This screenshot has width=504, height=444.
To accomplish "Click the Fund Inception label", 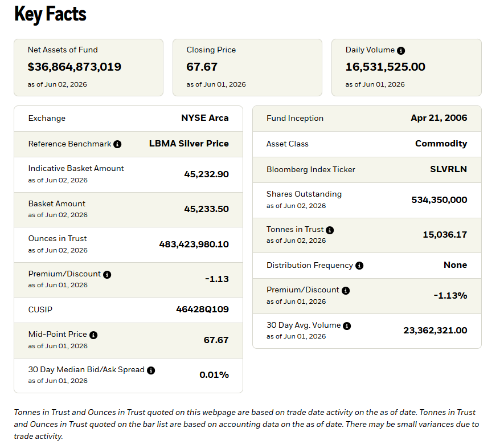I will (295, 119).
